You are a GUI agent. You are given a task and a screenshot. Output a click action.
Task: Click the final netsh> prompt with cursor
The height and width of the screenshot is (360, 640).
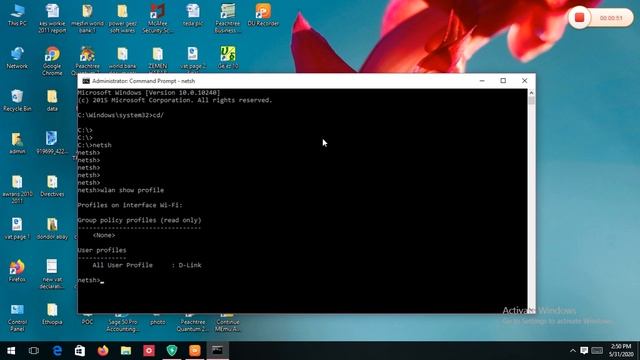[x=91, y=280]
